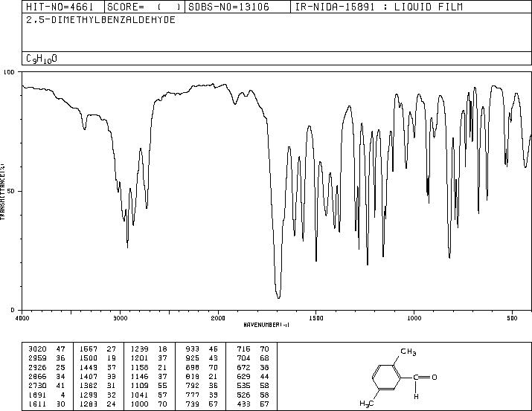The height and width of the screenshot is (411, 532).
Task: Click the 1500 x-axis tick label below the plot
Action: coord(316,318)
